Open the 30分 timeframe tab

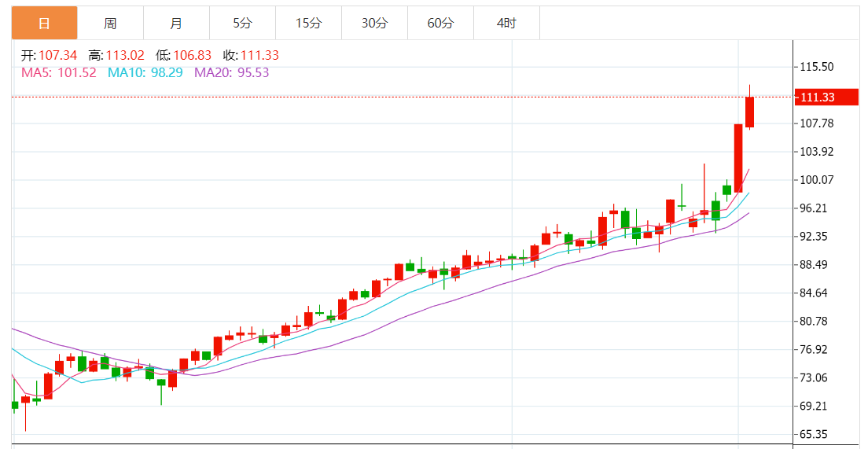tap(374, 24)
